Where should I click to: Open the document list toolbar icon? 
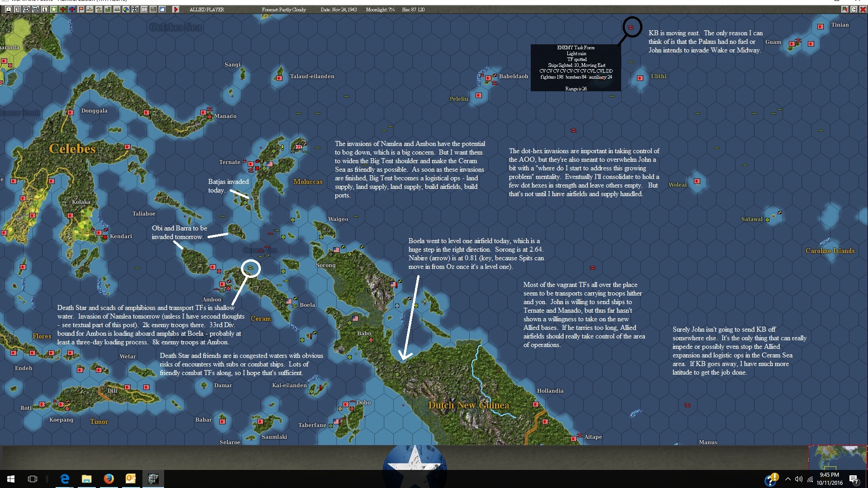click(17, 9)
